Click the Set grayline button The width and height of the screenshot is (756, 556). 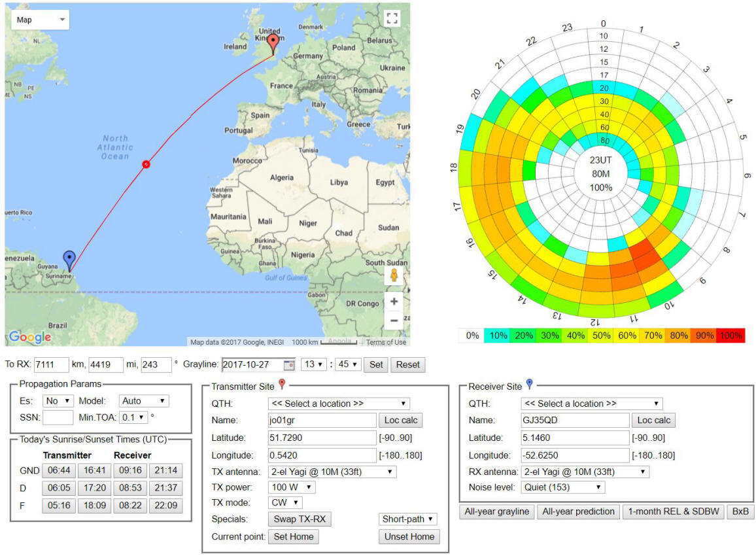click(x=376, y=364)
